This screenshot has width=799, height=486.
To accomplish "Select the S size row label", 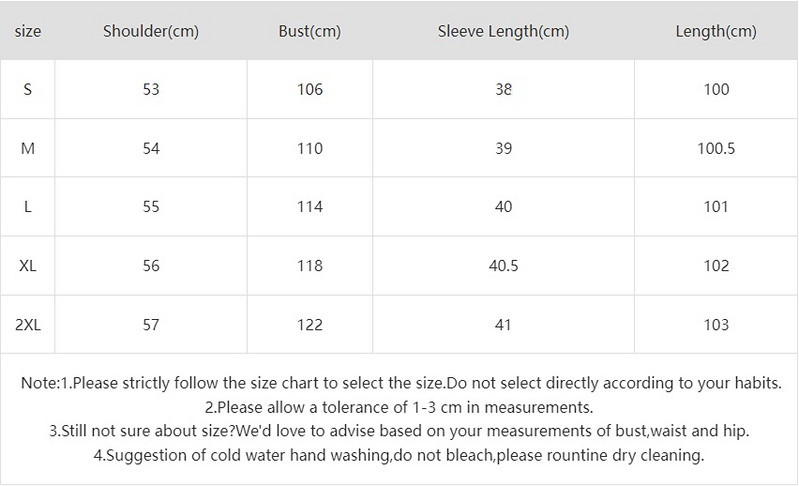I will coord(28,89).
